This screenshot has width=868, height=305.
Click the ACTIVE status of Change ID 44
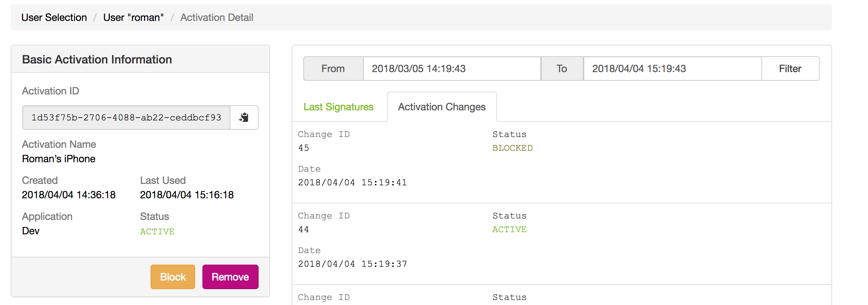click(x=509, y=229)
